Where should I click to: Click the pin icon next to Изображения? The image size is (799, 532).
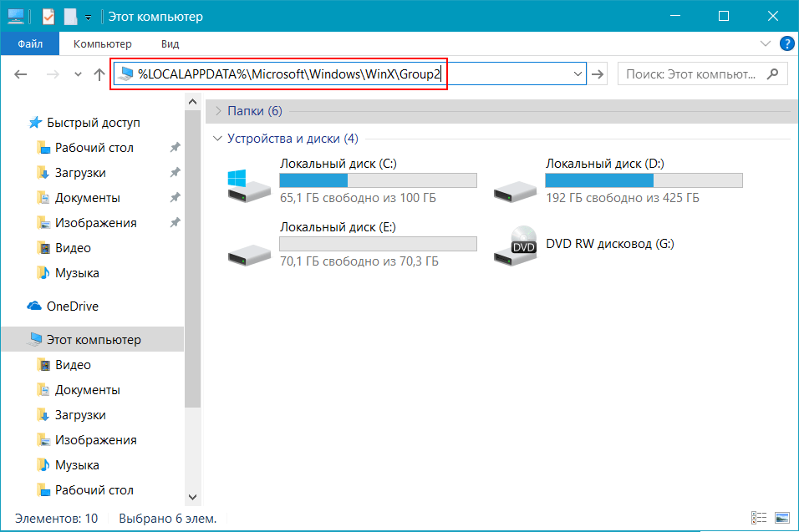pyautogui.click(x=175, y=222)
